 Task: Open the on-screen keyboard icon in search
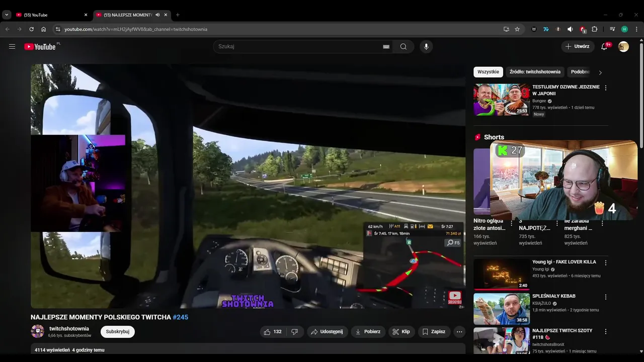(386, 47)
